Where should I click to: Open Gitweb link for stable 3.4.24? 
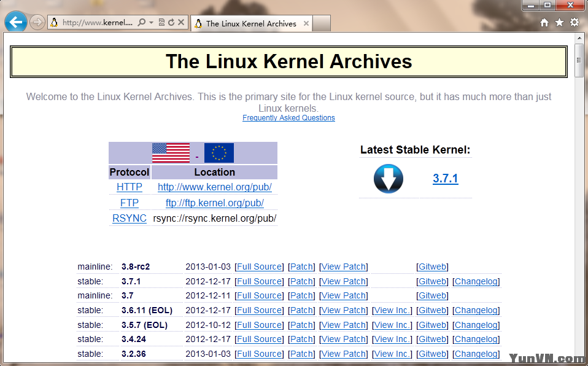pos(432,339)
